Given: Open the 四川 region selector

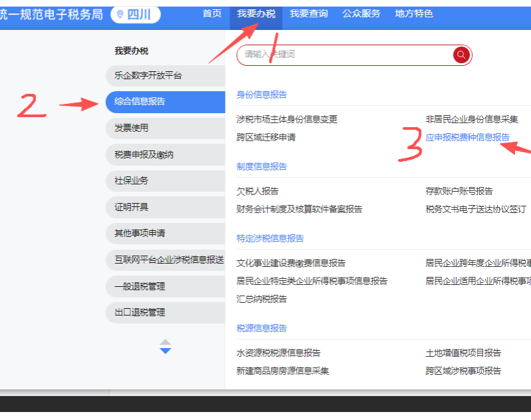Looking at the screenshot, I should [x=138, y=14].
